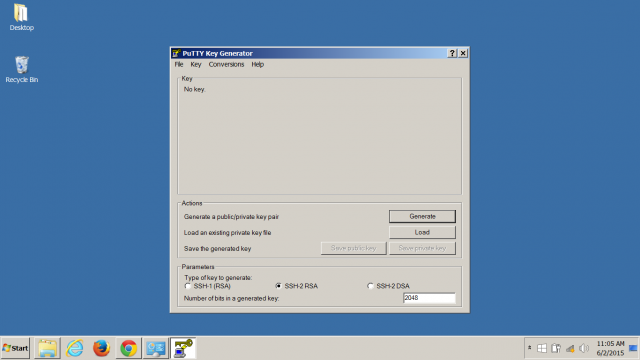Click the network tray icon
The width and height of the screenshot is (640, 360).
tap(570, 348)
